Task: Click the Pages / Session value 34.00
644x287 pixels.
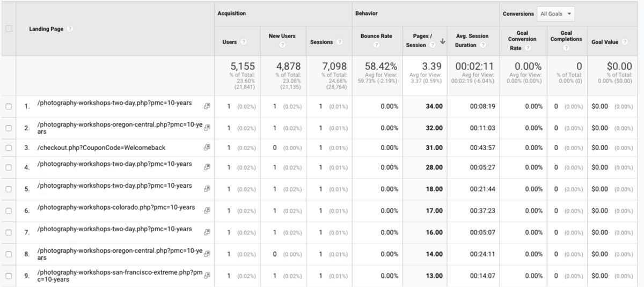Action: pyautogui.click(x=434, y=106)
